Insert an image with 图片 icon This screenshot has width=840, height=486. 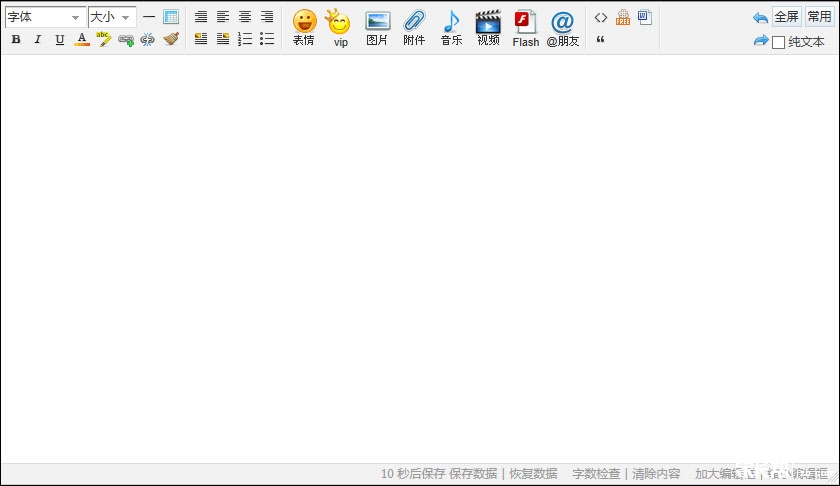377,27
